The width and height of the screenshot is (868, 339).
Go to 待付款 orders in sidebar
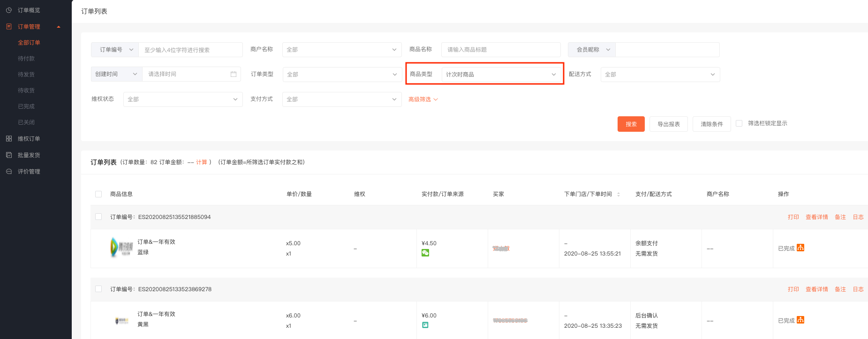pyautogui.click(x=26, y=59)
